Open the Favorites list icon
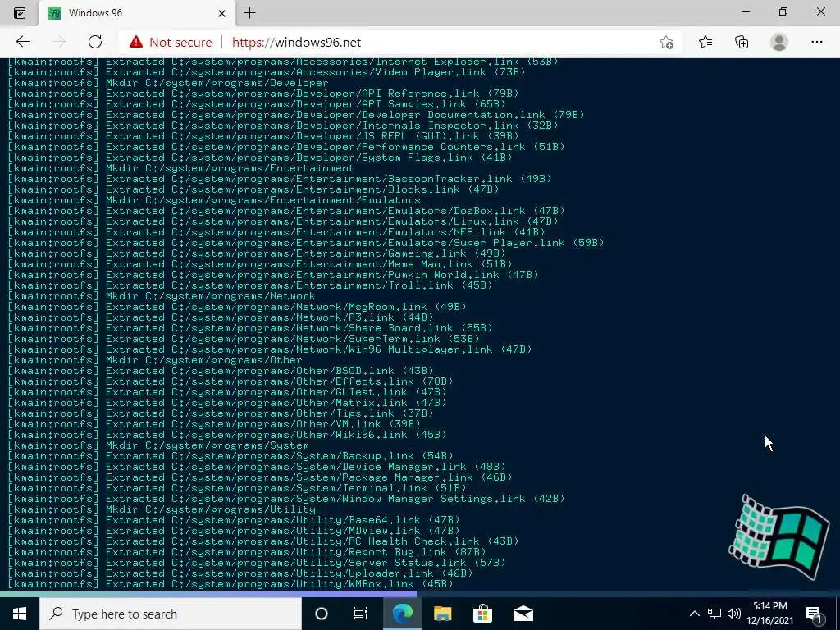The width and height of the screenshot is (840, 630). coord(705,42)
